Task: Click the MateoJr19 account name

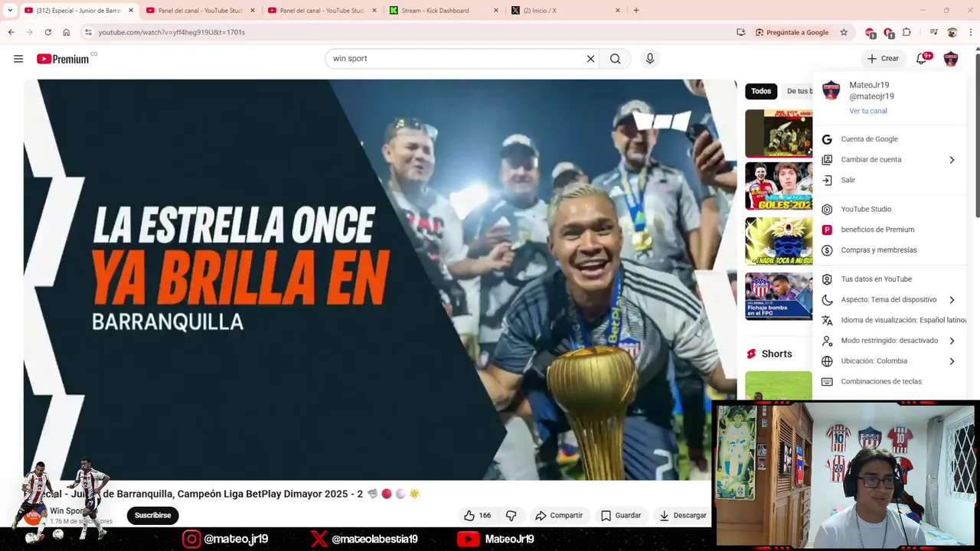Action: pos(869,85)
